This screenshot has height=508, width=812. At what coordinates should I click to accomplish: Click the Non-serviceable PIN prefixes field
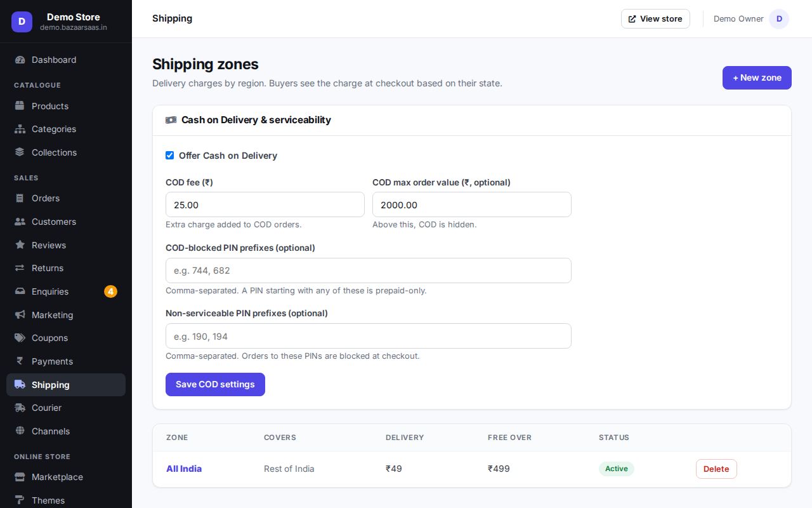coord(369,336)
